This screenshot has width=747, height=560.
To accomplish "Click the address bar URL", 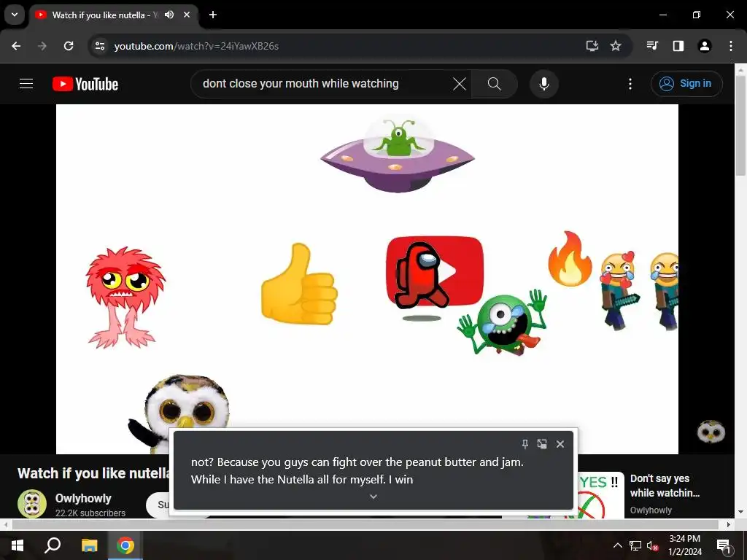I will point(196,46).
